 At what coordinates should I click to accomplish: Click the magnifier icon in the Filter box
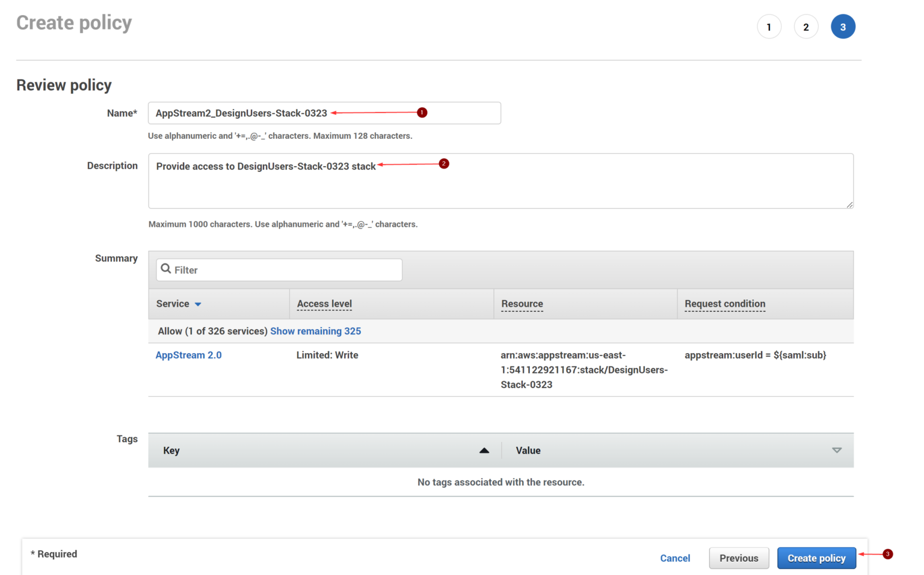pos(167,269)
